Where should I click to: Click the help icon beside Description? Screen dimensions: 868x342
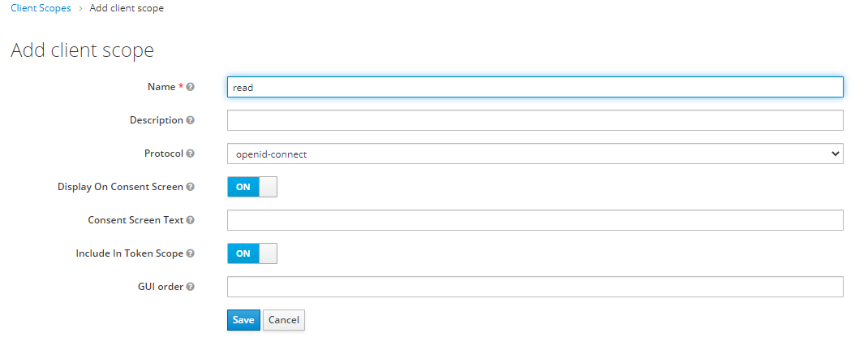tap(191, 120)
